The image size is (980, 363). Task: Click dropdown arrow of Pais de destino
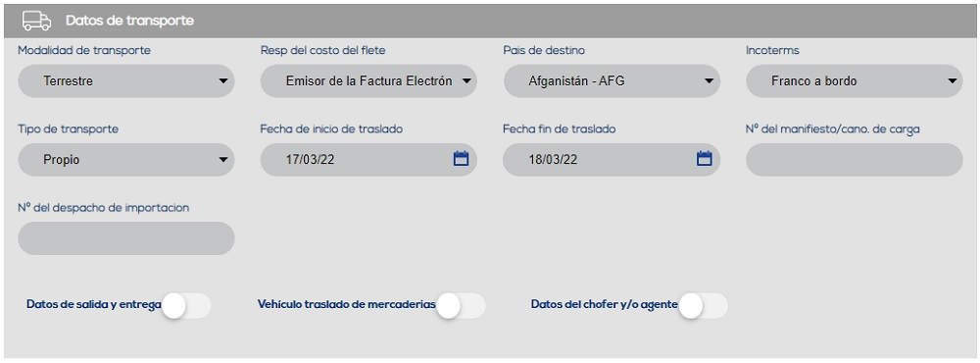point(709,81)
